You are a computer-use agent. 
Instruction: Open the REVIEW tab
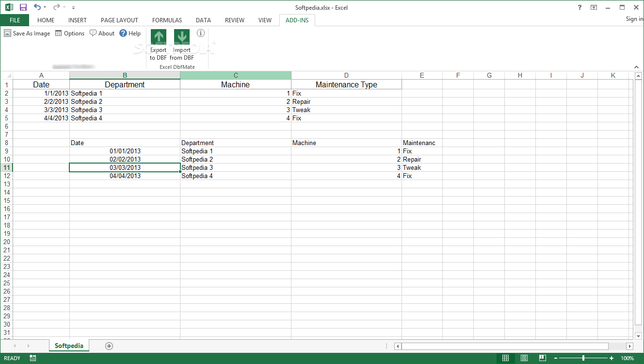pos(235,20)
